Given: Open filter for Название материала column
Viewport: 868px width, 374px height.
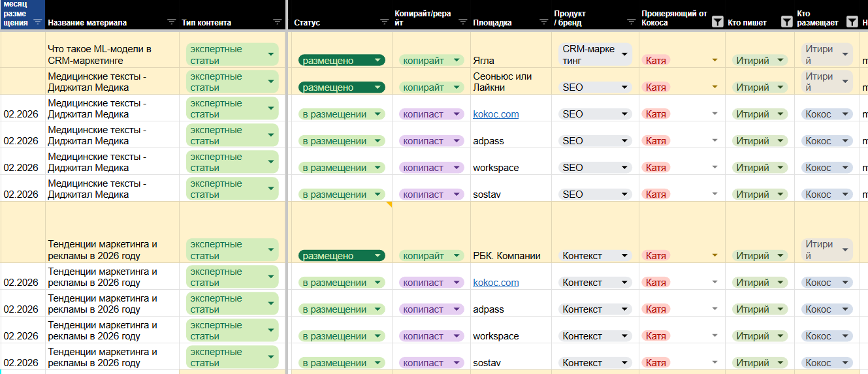Looking at the screenshot, I should (x=171, y=22).
